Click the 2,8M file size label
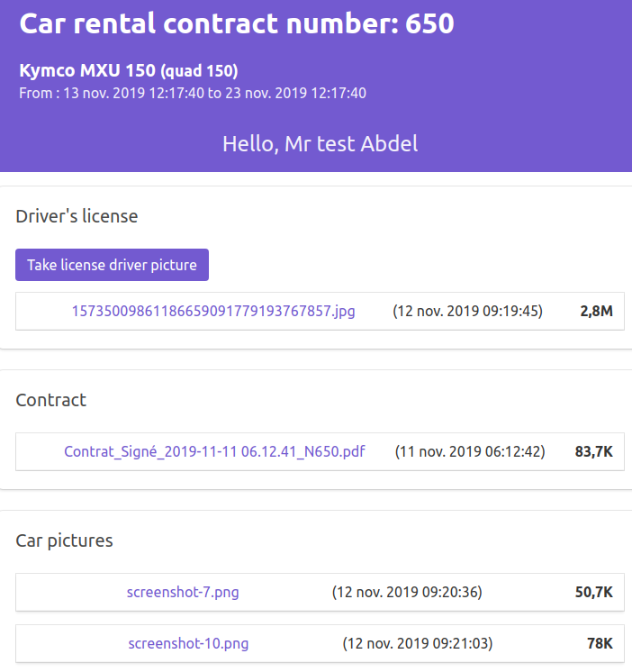Screen dimensions: 632x672 coord(596,312)
